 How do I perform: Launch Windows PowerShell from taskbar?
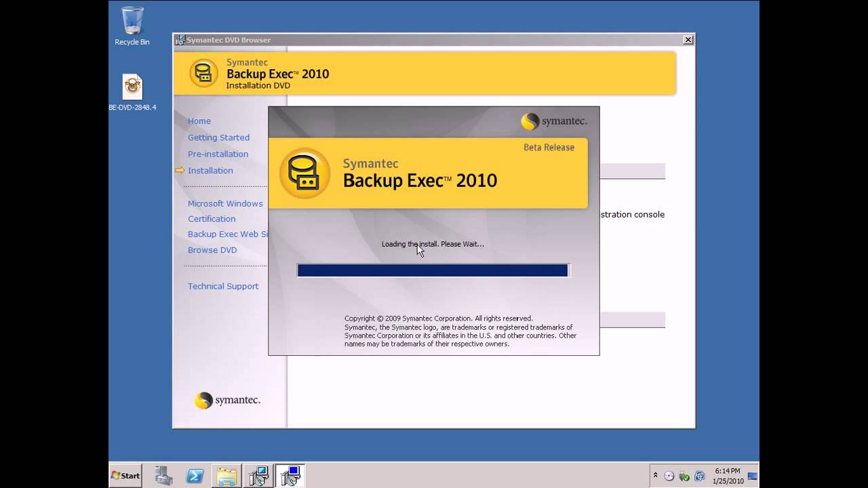coord(195,476)
